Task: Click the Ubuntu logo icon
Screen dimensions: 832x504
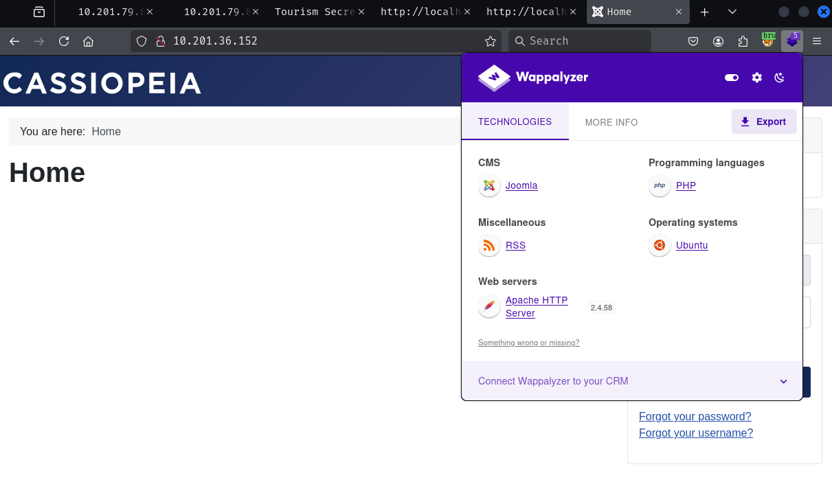Action: coord(660,245)
